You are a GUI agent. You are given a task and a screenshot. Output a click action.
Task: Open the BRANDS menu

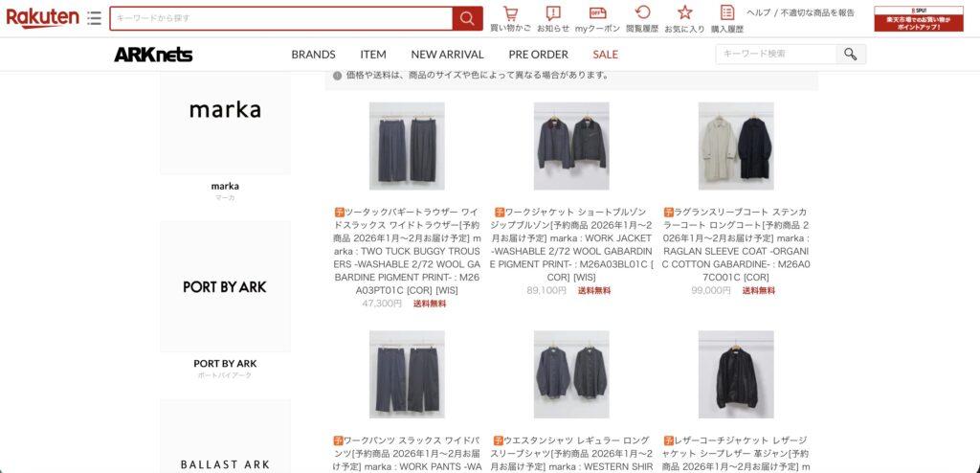pyautogui.click(x=313, y=55)
